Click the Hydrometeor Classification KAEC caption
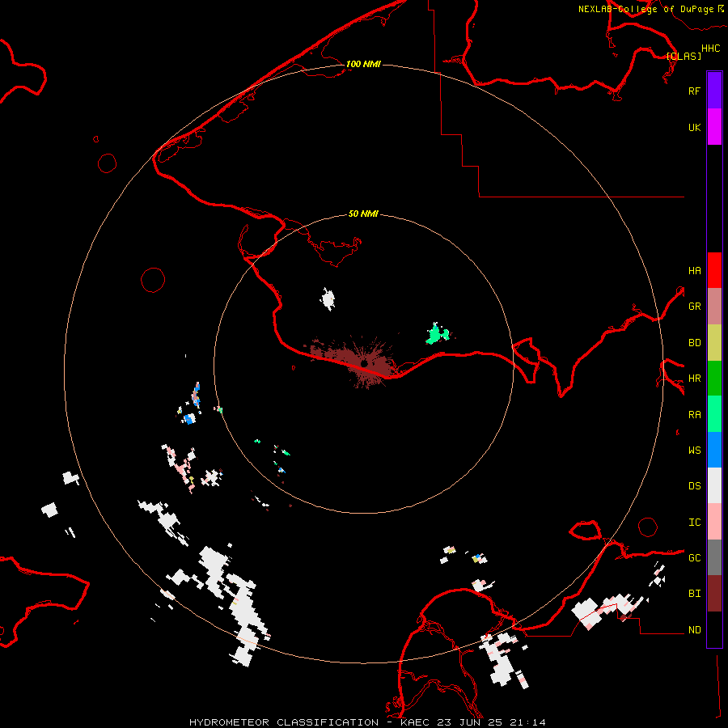 pyautogui.click(x=367, y=722)
